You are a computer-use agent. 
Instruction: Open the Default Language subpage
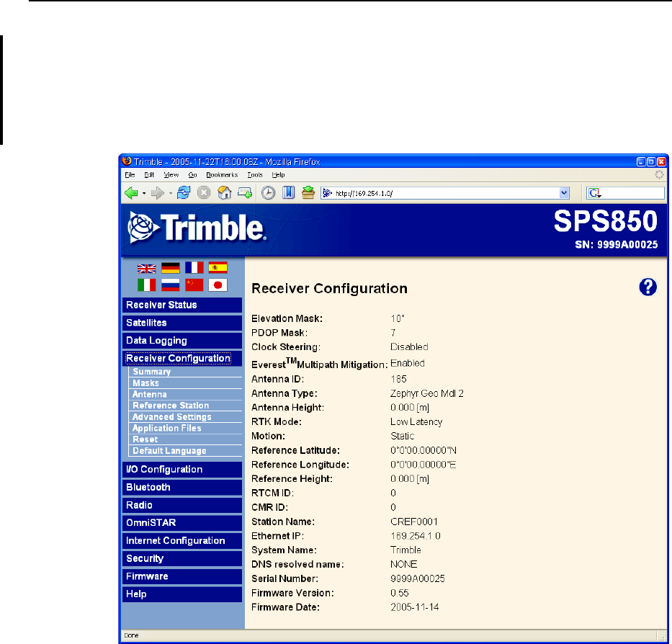pos(185,451)
